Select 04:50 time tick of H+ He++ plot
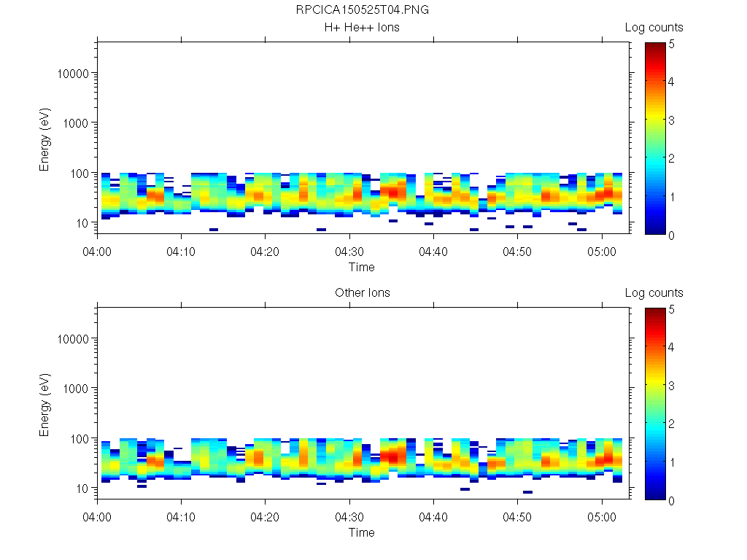This screenshot has width=747, height=560. [x=517, y=252]
